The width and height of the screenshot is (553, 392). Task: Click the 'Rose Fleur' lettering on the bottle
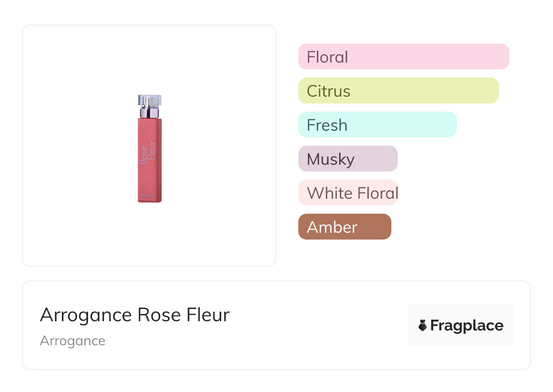[148, 154]
